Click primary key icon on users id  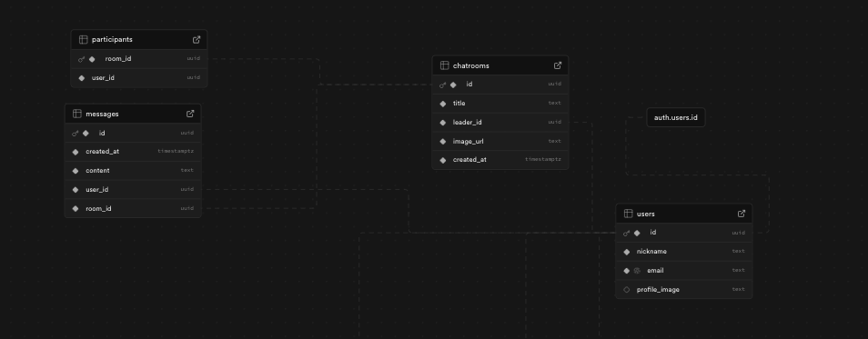(x=627, y=234)
